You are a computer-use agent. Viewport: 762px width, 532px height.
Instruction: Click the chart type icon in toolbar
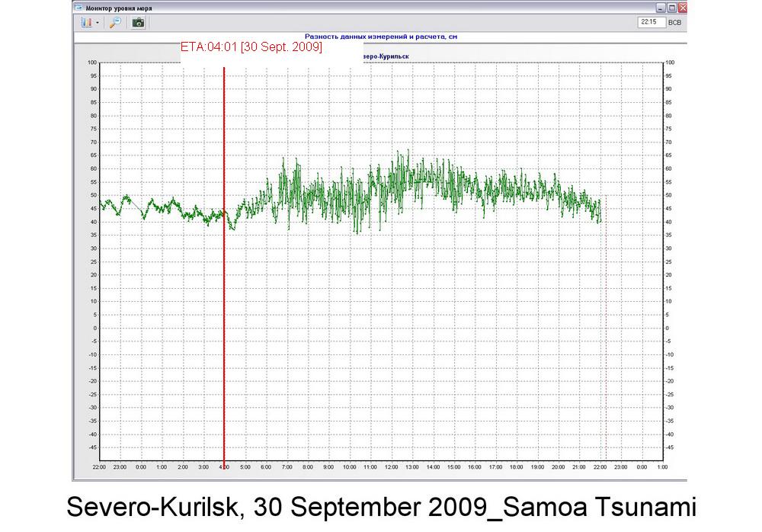tap(85, 23)
